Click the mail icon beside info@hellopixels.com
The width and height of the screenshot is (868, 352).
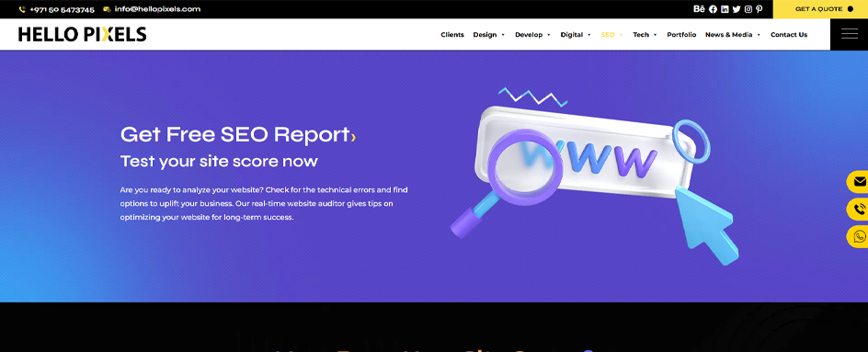coord(107,9)
